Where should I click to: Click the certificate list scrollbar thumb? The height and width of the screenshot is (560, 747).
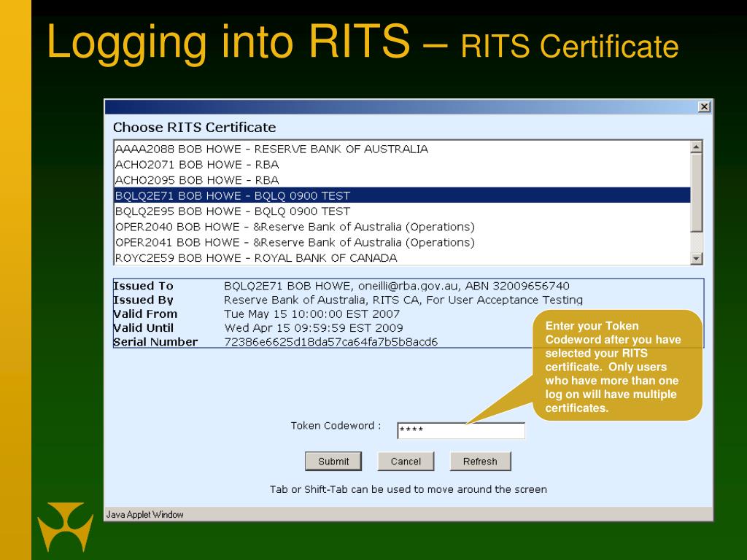[x=696, y=192]
